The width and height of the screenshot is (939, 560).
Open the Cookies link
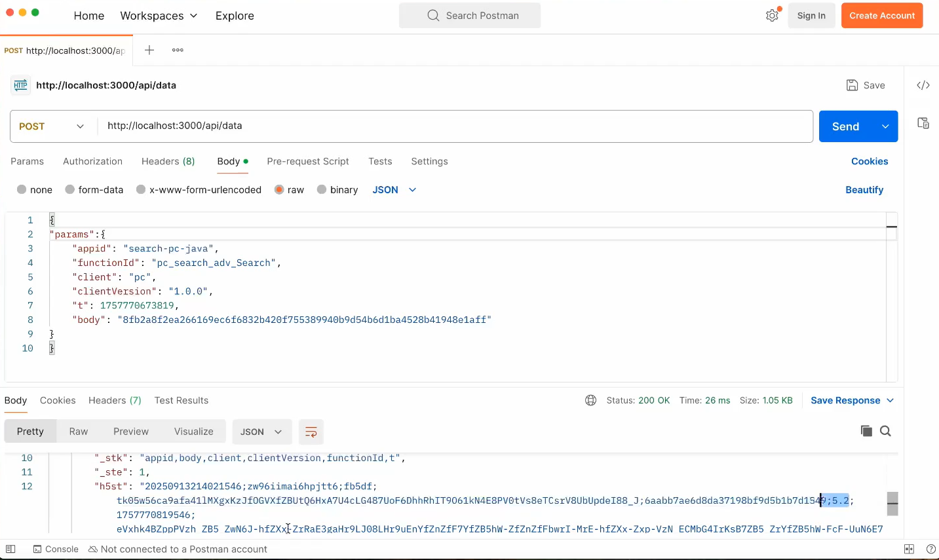click(x=870, y=161)
